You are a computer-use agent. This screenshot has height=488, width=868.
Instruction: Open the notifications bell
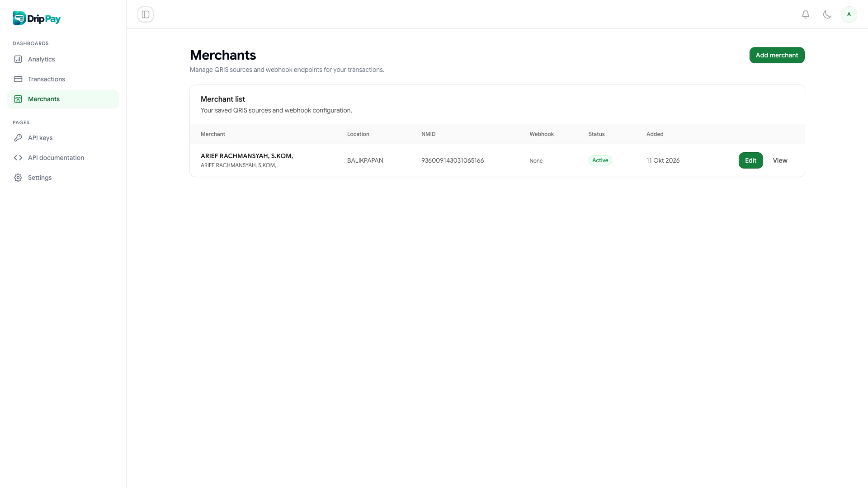tap(806, 14)
